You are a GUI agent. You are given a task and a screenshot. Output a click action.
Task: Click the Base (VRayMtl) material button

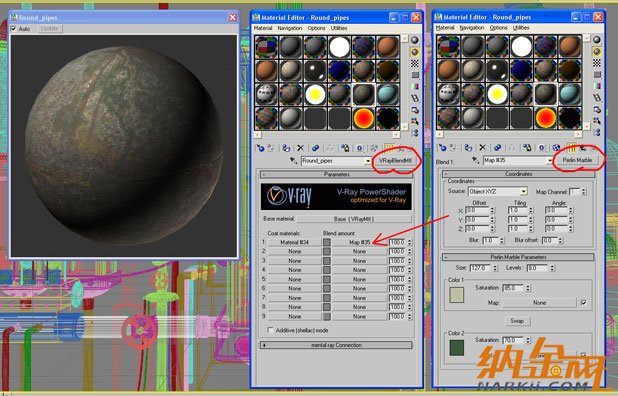point(354,219)
